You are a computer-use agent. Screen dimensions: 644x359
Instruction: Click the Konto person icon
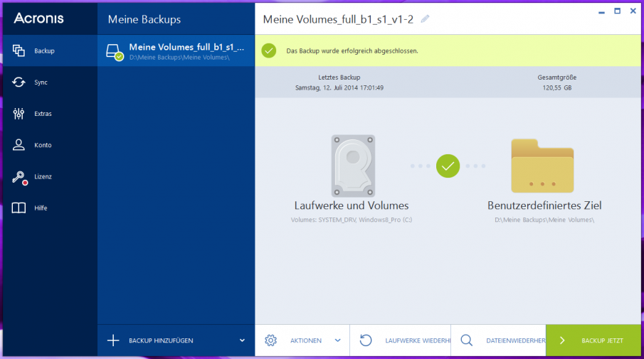[x=19, y=145]
